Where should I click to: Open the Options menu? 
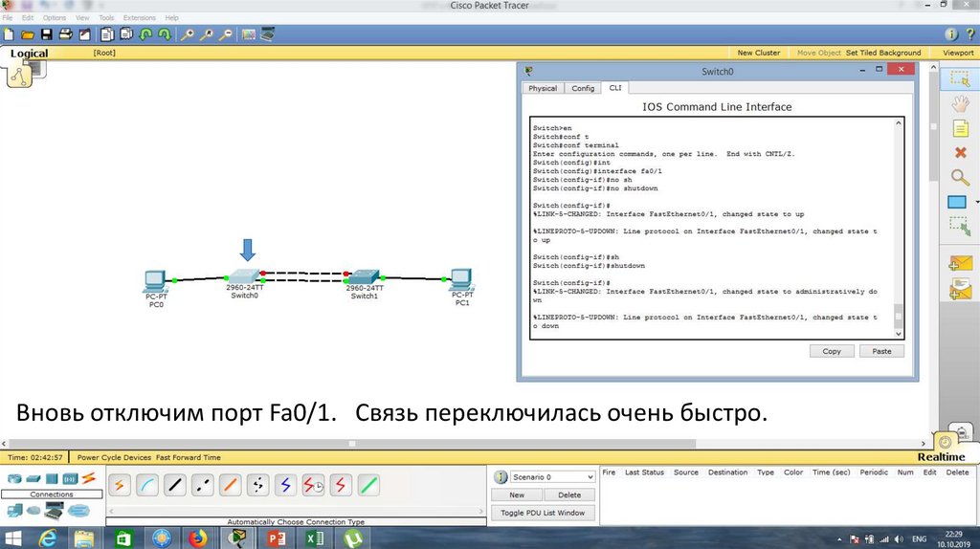(54, 18)
